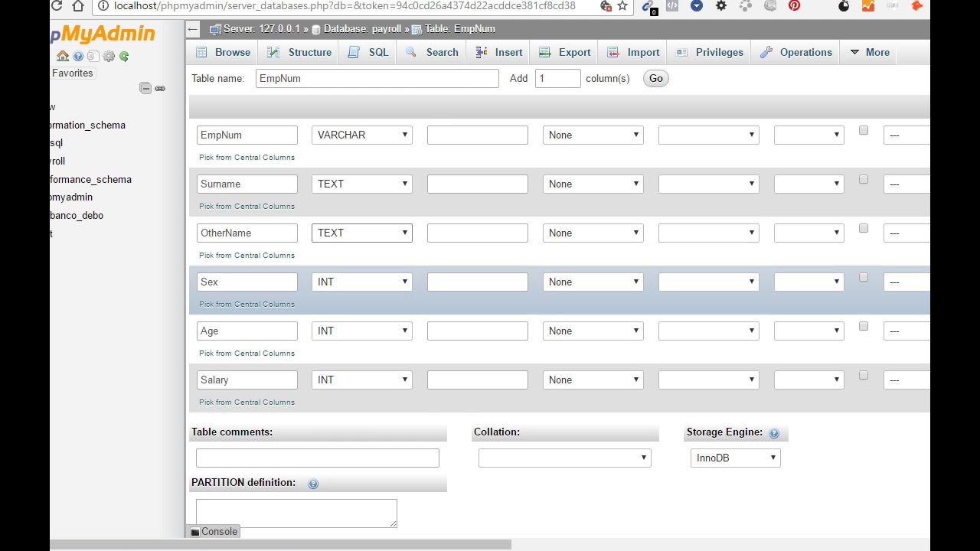Click the Database: payroll breadcrumb link
This screenshot has height=551, width=980.
(x=362, y=29)
